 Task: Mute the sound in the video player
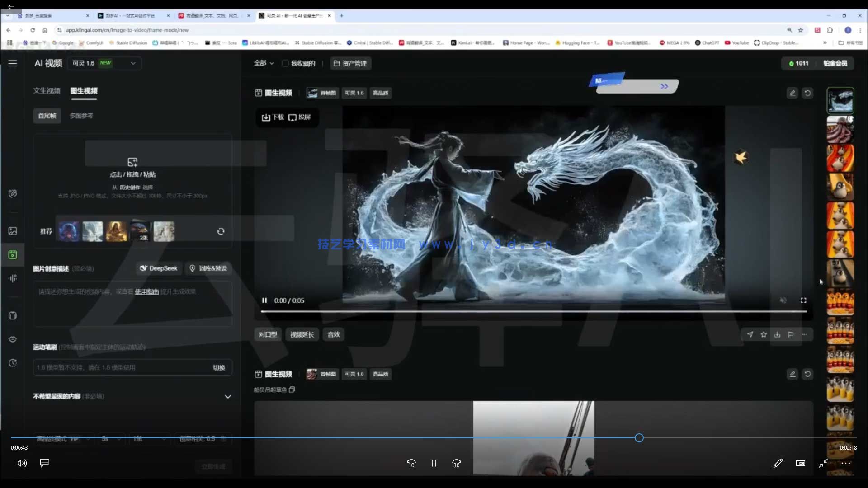(783, 300)
